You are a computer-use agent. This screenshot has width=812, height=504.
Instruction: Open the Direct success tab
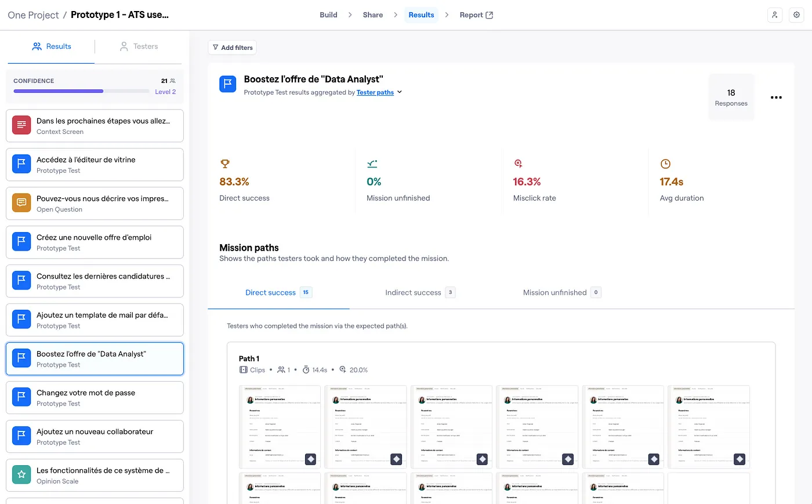[278, 292]
